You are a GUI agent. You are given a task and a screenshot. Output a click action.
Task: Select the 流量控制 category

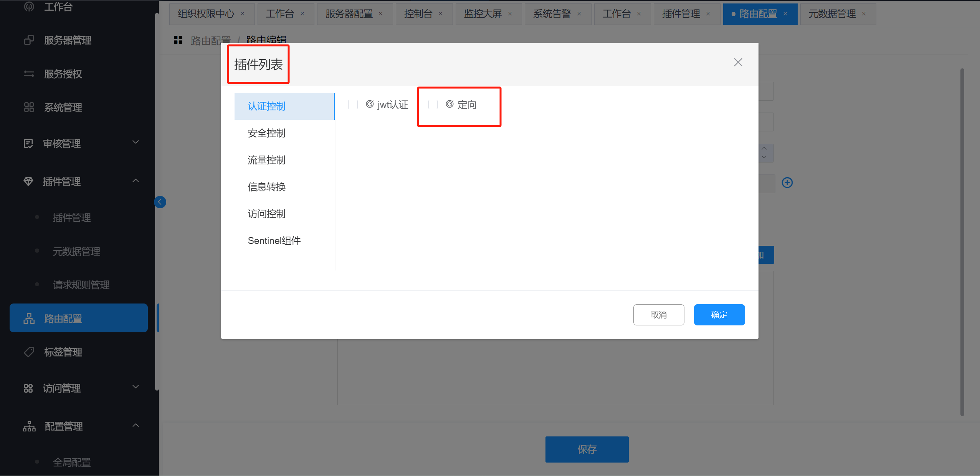284,160
